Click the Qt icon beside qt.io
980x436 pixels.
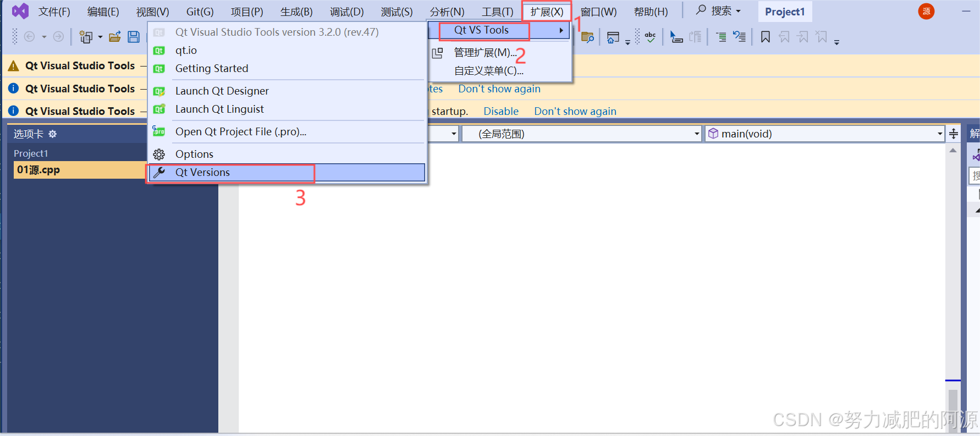point(159,51)
